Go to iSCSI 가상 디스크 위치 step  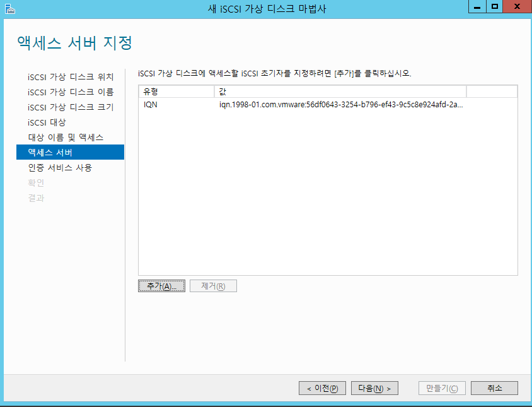(x=71, y=77)
